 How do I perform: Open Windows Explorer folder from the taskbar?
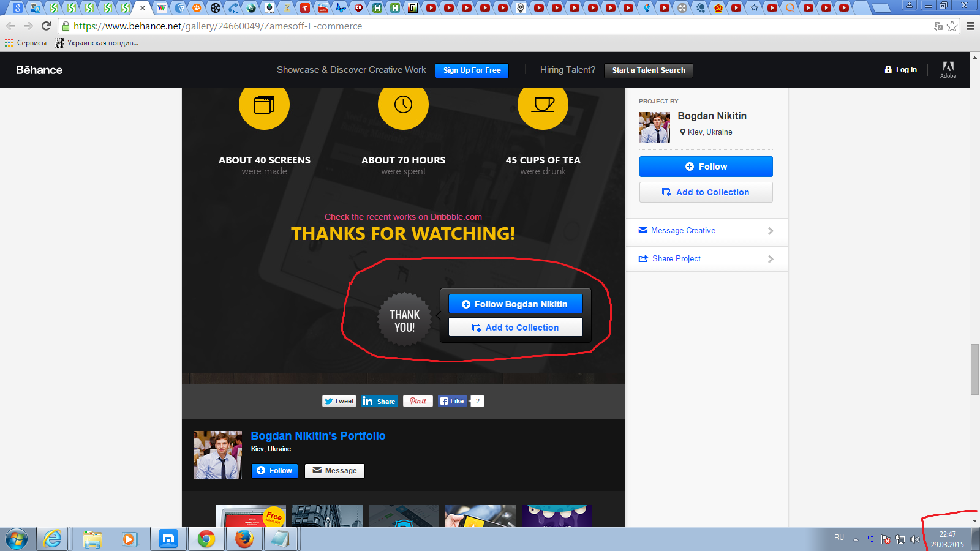pyautogui.click(x=92, y=539)
